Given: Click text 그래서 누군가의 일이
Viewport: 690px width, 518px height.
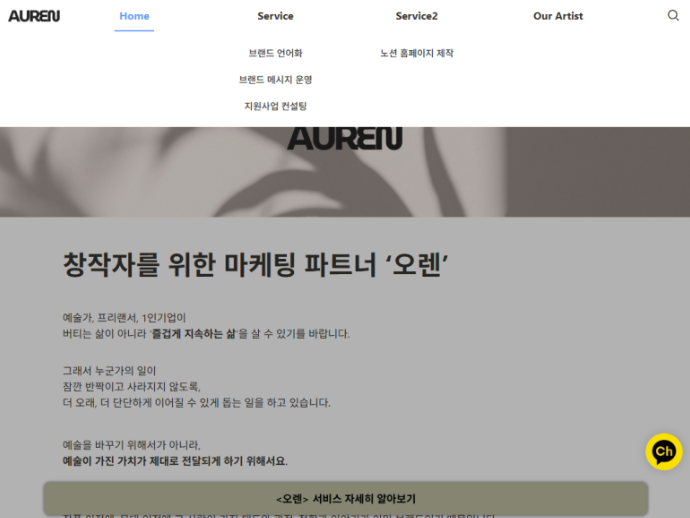Looking at the screenshot, I should [109, 371].
